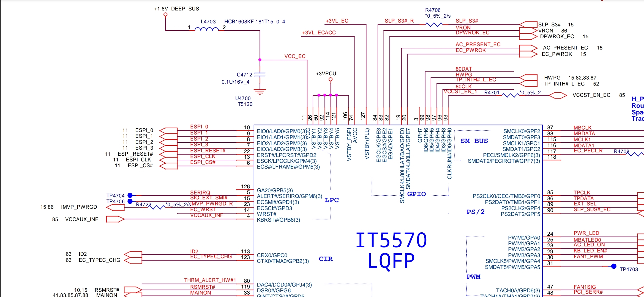The width and height of the screenshot is (644, 297).
Task: Click the IT5120 part label
Action: click(x=244, y=104)
